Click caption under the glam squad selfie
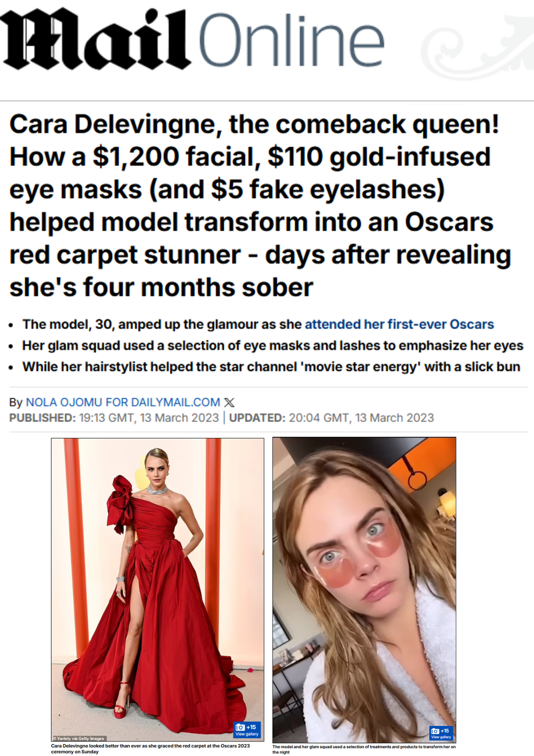This screenshot has width=534, height=756. pos(364,749)
